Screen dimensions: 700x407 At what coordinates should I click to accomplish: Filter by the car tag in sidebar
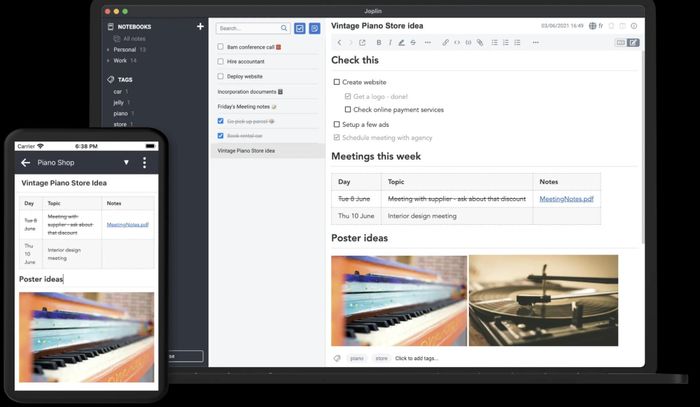point(118,91)
